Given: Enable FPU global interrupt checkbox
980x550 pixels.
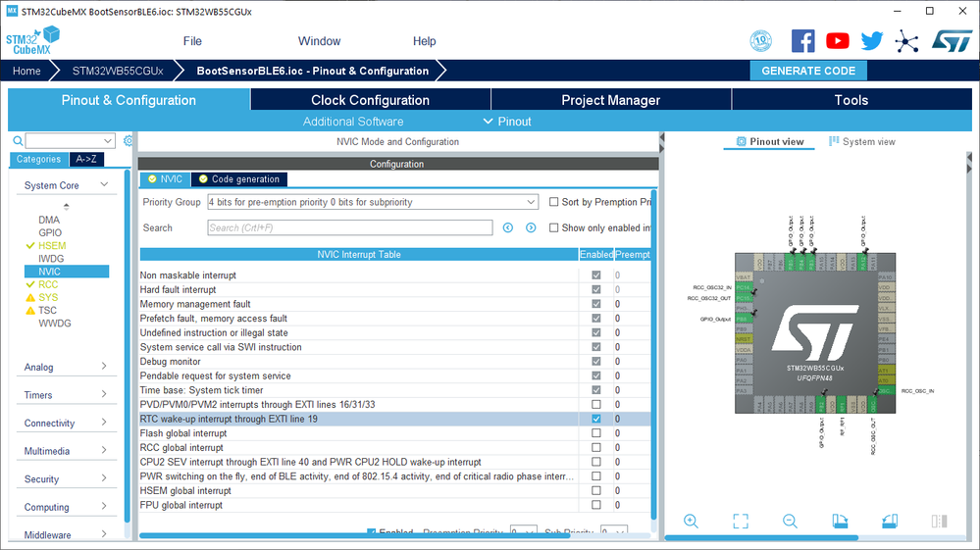Looking at the screenshot, I should (x=596, y=505).
